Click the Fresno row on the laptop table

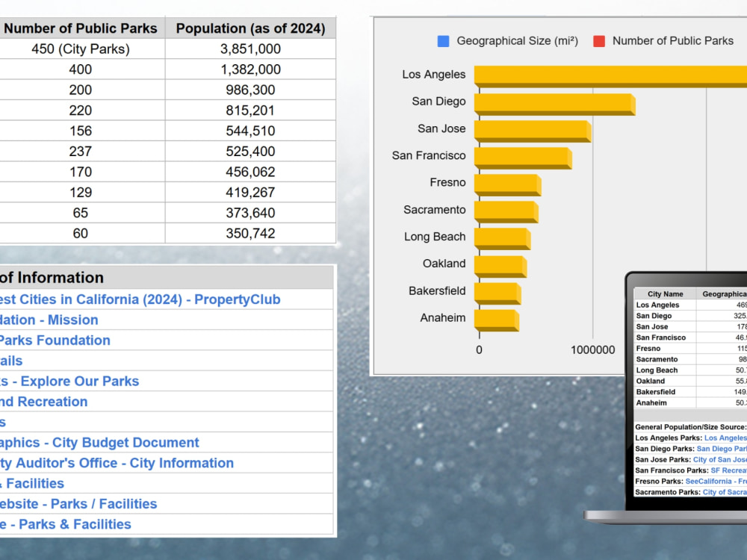click(x=690, y=349)
